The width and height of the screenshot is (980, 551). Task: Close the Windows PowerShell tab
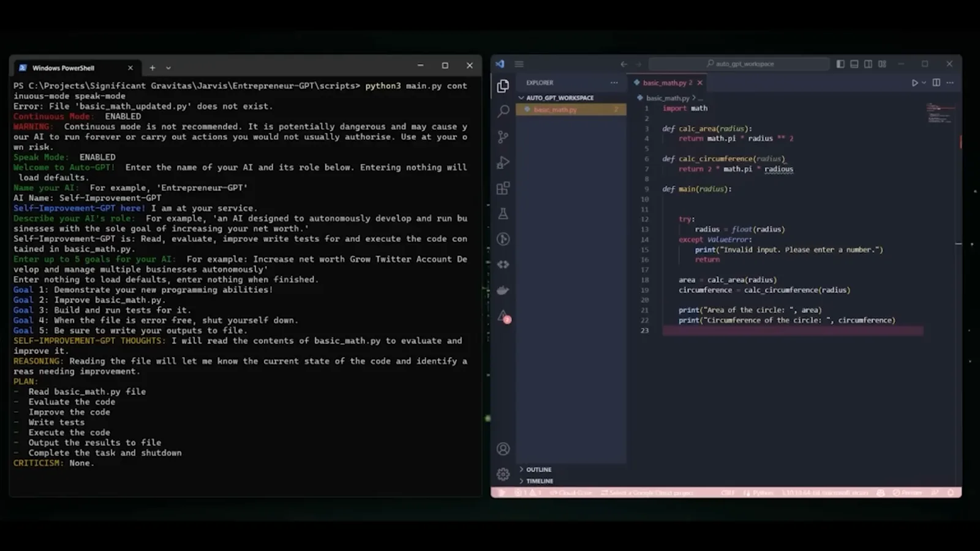(130, 68)
